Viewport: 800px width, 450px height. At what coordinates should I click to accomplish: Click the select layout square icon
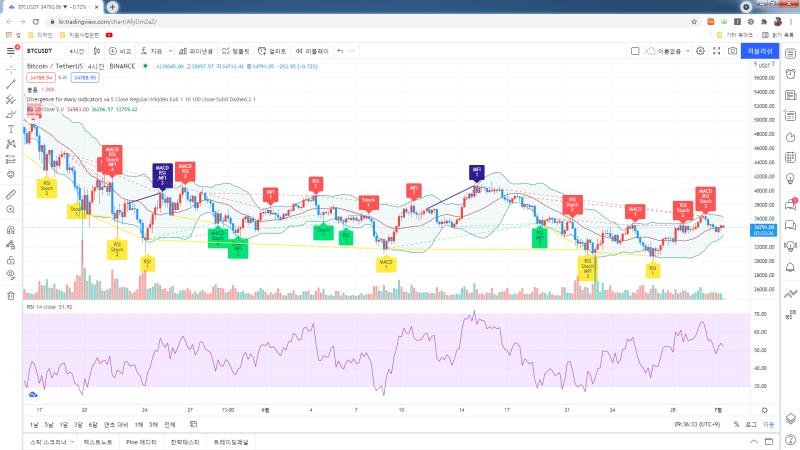pos(635,51)
